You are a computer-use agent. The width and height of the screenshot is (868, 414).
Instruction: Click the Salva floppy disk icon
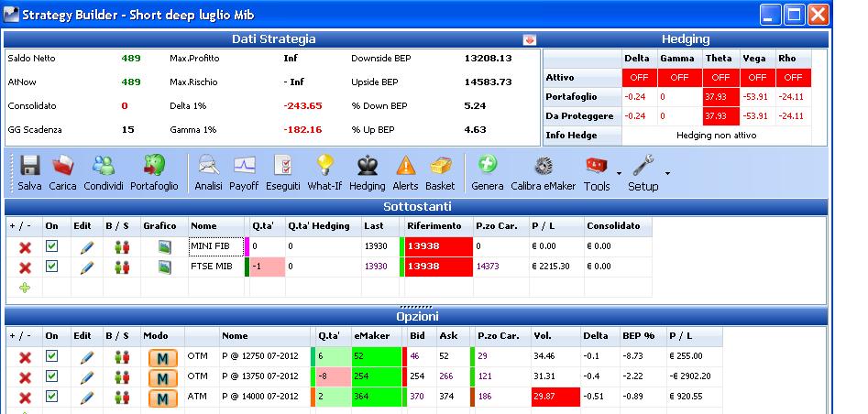coord(30,166)
